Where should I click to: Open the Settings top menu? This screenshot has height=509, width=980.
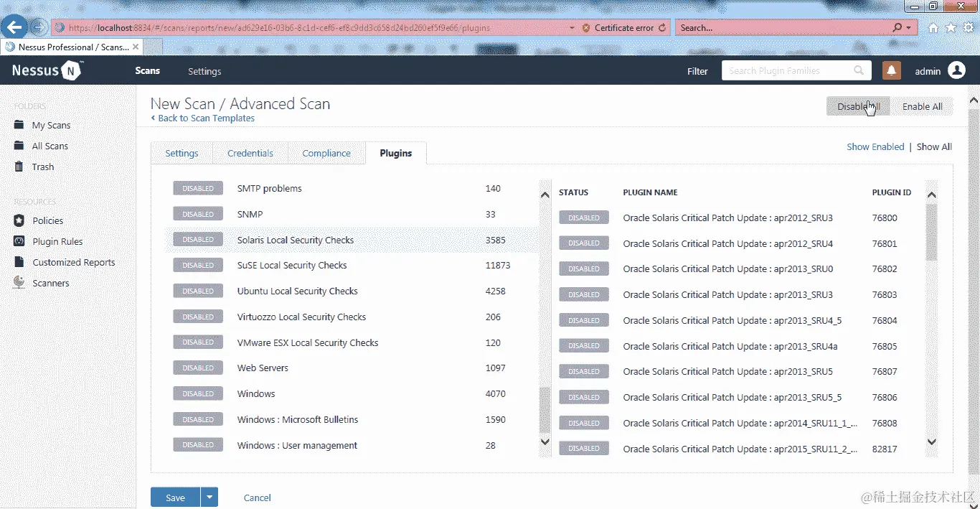pos(204,71)
